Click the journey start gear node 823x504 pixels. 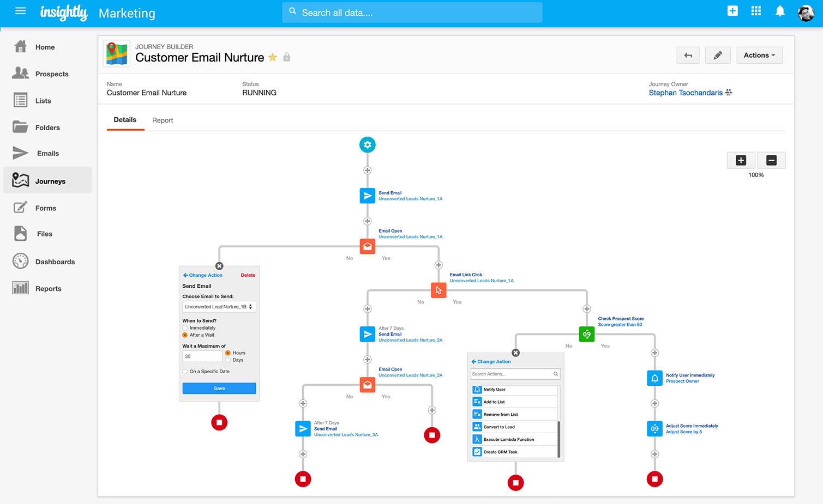pos(367,144)
